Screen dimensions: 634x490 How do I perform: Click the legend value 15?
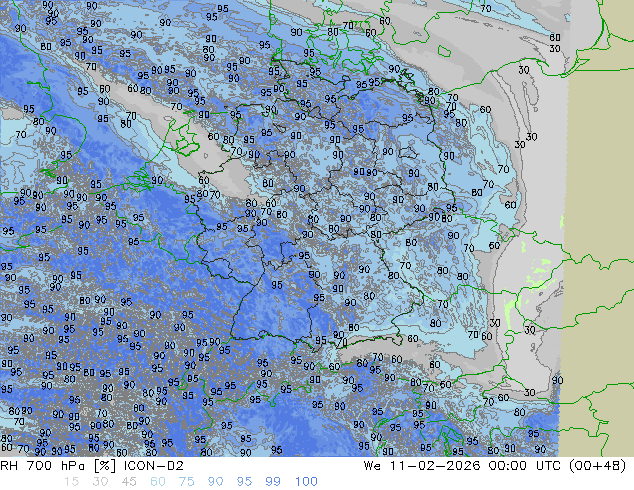(x=71, y=482)
